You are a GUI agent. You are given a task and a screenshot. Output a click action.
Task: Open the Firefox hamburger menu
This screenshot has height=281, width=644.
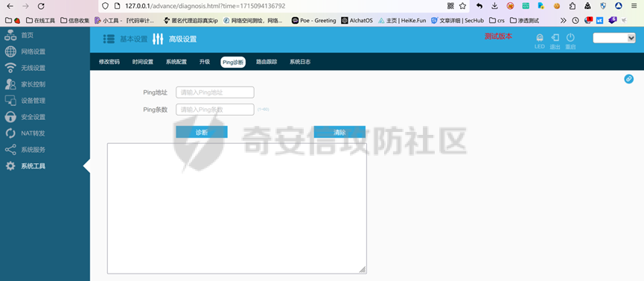click(634, 6)
